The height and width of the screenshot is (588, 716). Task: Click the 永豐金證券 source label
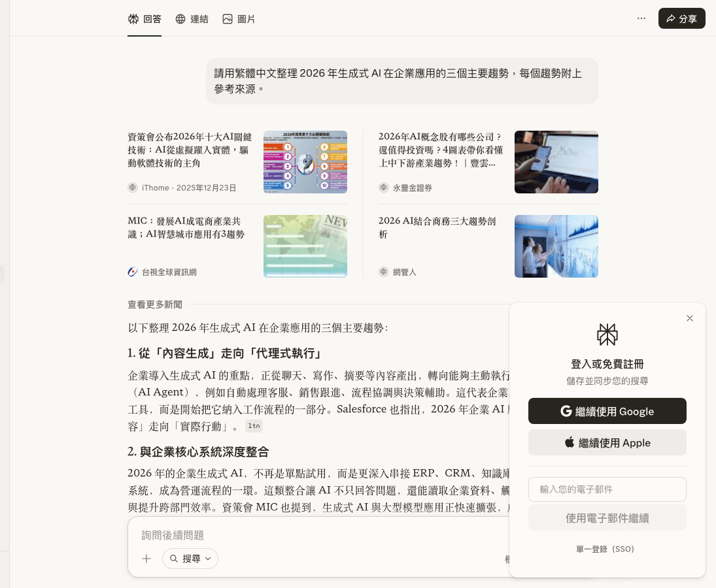[413, 188]
